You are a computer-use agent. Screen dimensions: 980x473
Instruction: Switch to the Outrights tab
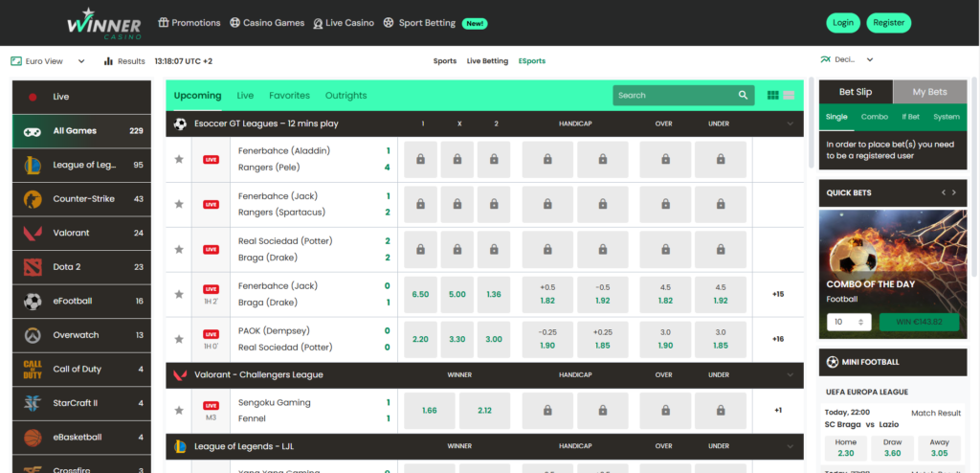click(x=345, y=96)
